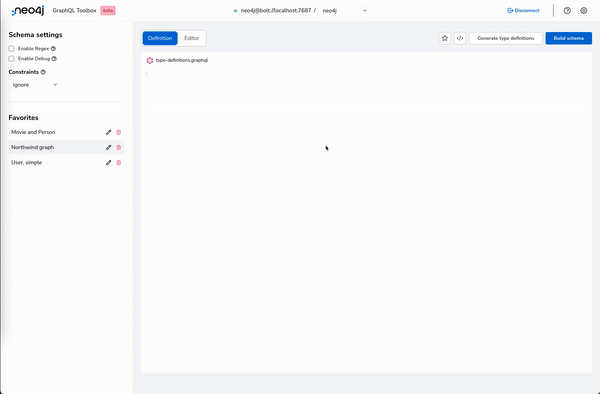Click the Enable Regex help icon
Viewport: 600px width, 394px height.
click(x=53, y=49)
